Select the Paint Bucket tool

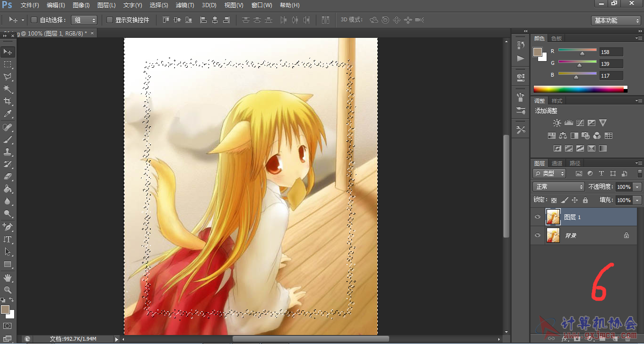pyautogui.click(x=8, y=189)
